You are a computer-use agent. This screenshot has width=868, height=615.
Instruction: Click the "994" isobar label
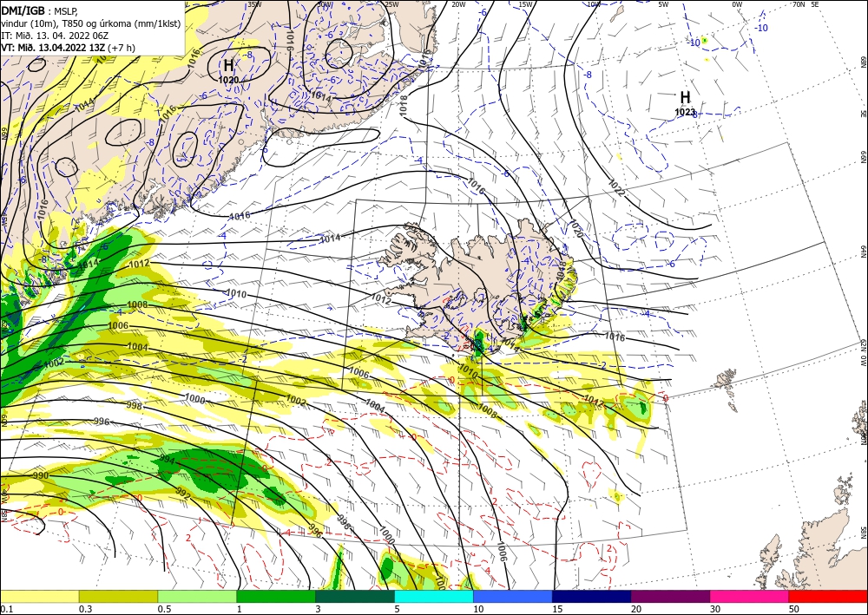click(x=167, y=460)
